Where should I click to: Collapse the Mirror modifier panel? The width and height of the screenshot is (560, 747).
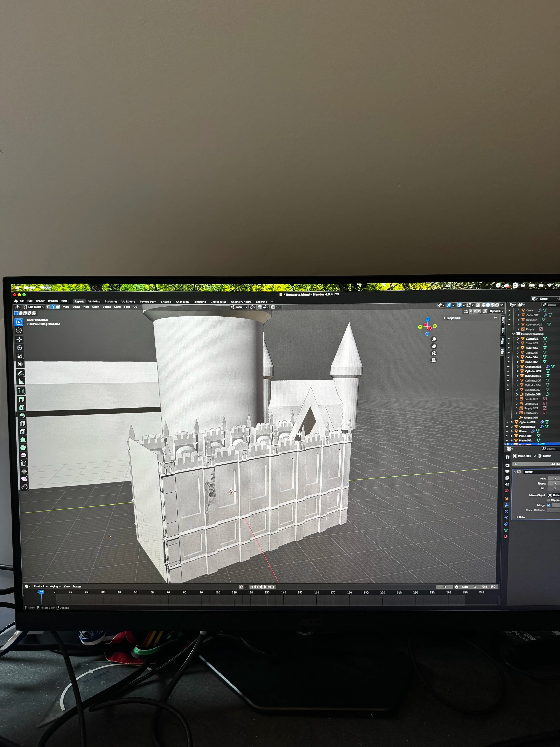pyautogui.click(x=515, y=472)
